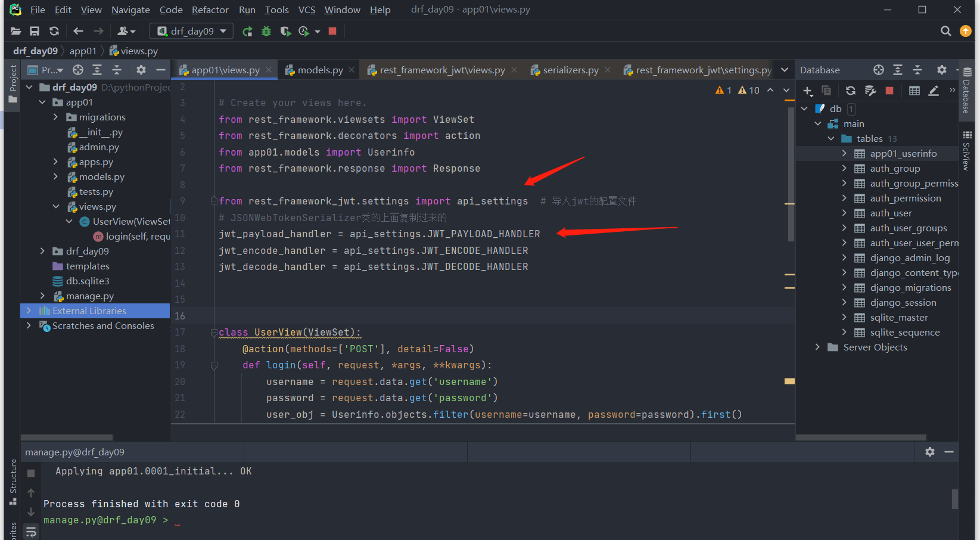Collapse all in Project panel
The width and height of the screenshot is (980, 540).
tap(117, 70)
